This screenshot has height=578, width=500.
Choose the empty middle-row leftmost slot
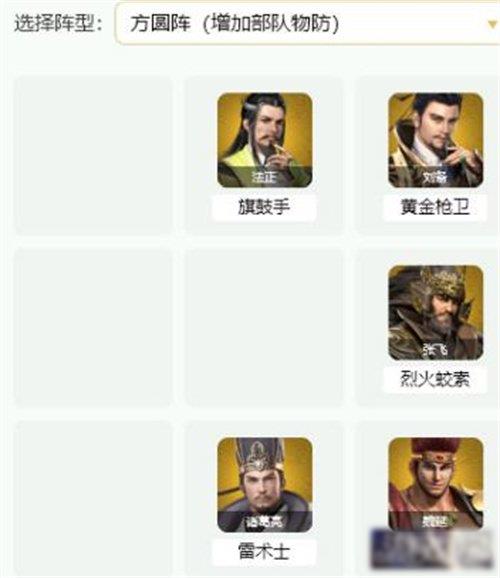pyautogui.click(x=93, y=328)
